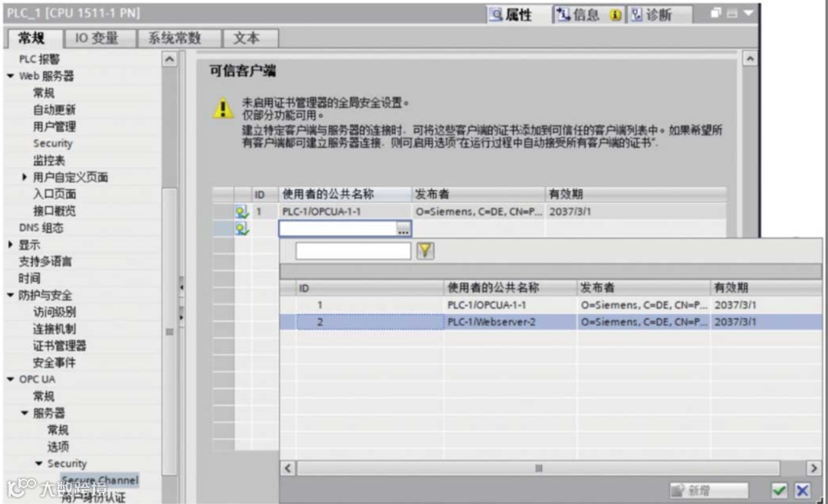Select 接口概览 in the tree
Screen dimensions: 828x504
pos(54,211)
